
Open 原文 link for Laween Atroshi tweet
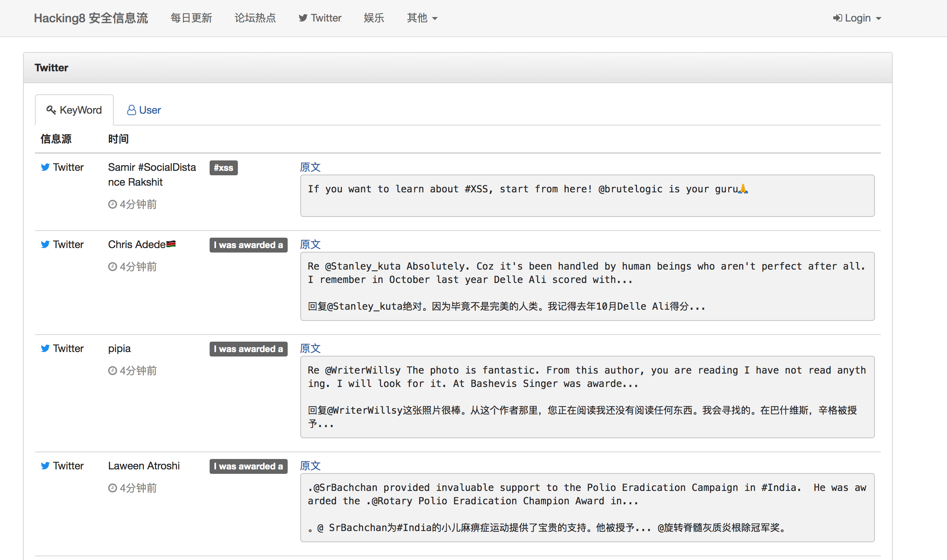pyautogui.click(x=310, y=466)
